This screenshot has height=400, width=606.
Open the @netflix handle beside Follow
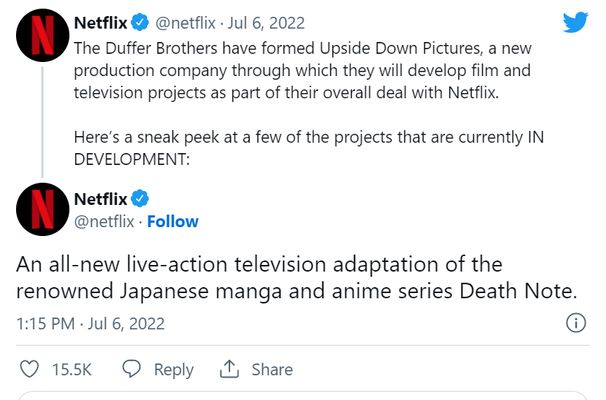(104, 221)
